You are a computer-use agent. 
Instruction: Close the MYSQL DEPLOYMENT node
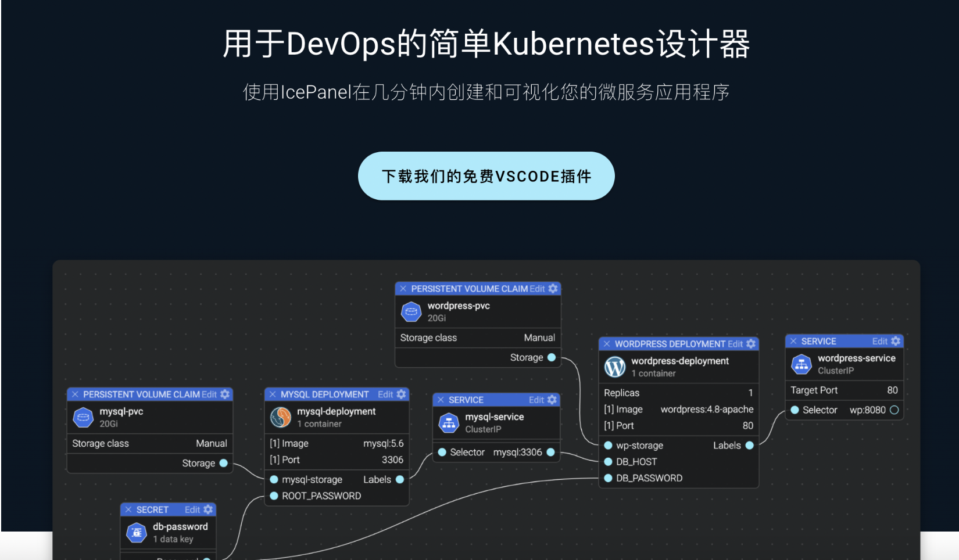coord(273,394)
